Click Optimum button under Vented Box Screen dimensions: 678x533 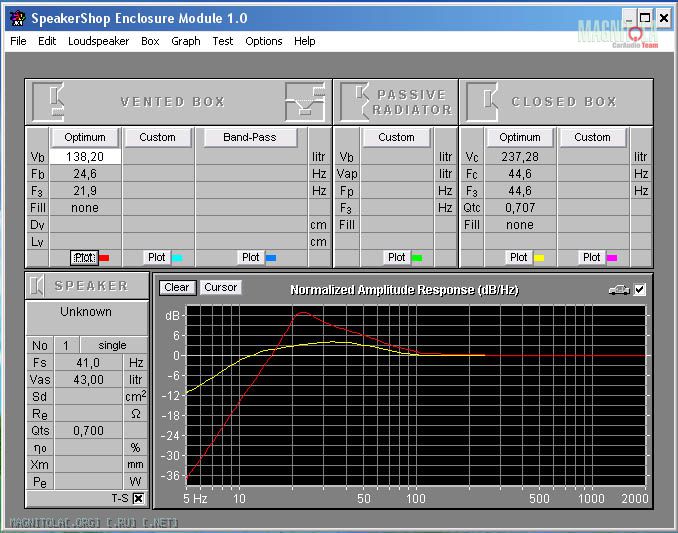[x=85, y=137]
